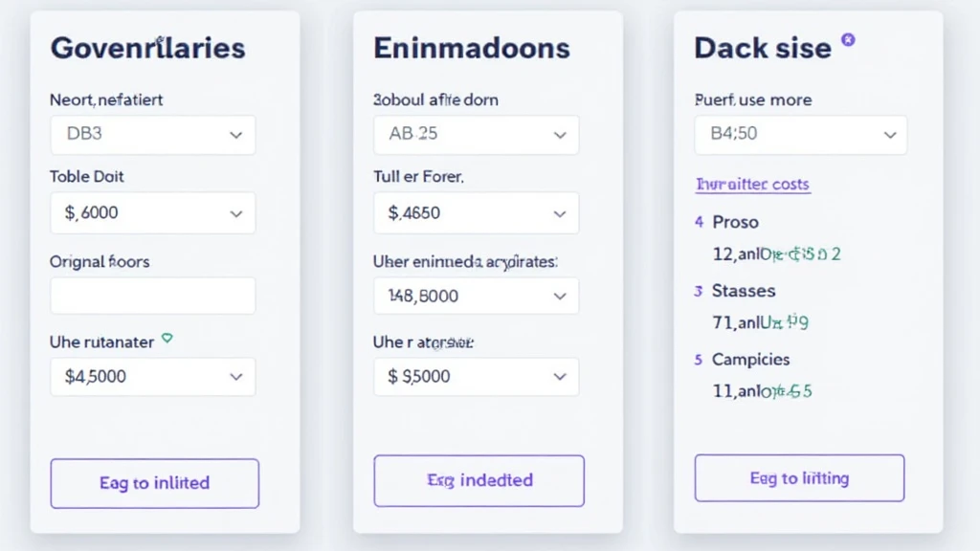Click the Eninmadoons card heading
Image resolution: width=980 pixels, height=551 pixels.
coord(472,48)
